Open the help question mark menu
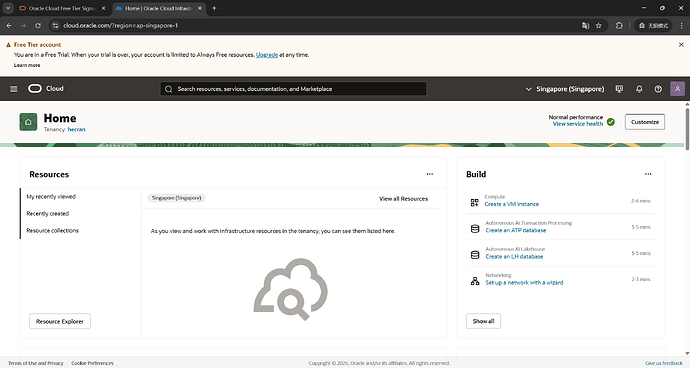690x368 pixels. coord(658,89)
